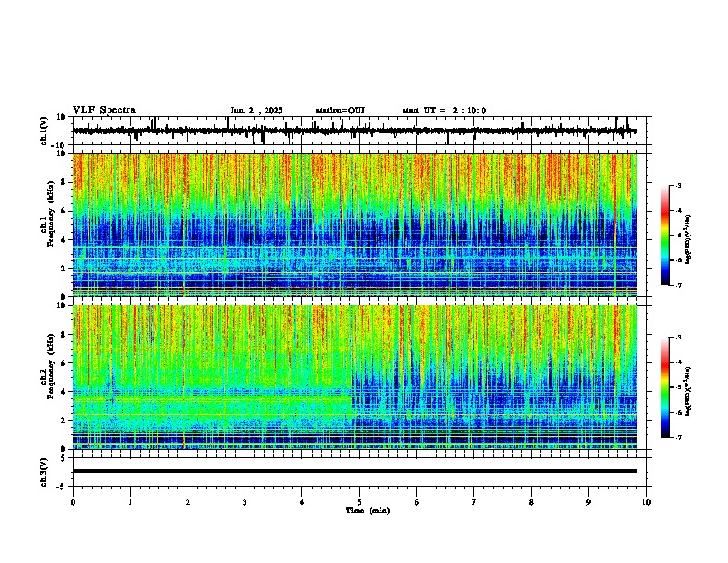Select the date text "Jan. 2 , 2025"
The height and width of the screenshot is (563, 728).
[x=256, y=110]
